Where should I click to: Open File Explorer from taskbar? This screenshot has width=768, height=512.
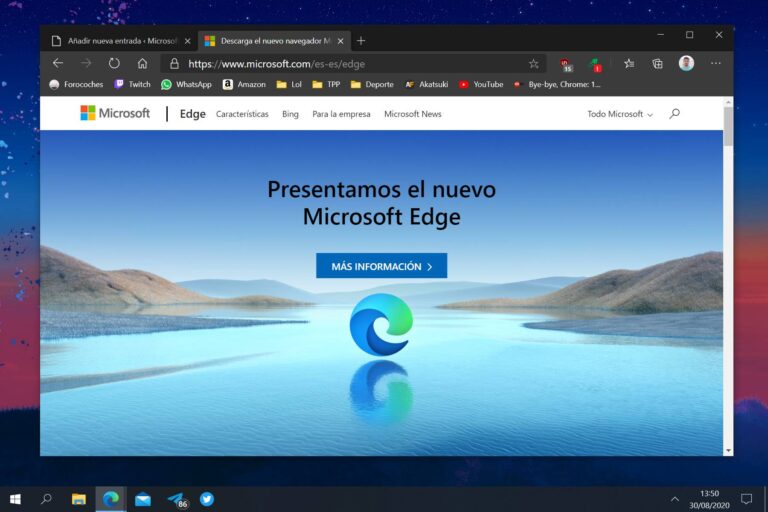click(78, 499)
